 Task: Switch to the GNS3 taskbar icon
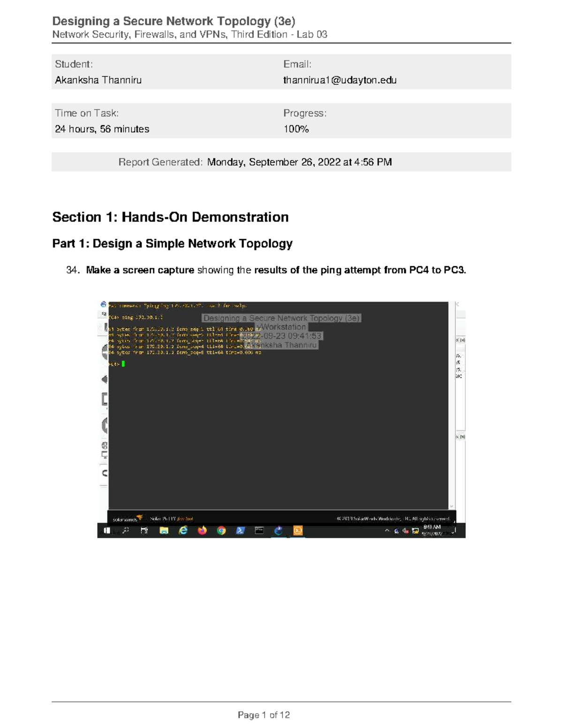[x=279, y=531]
